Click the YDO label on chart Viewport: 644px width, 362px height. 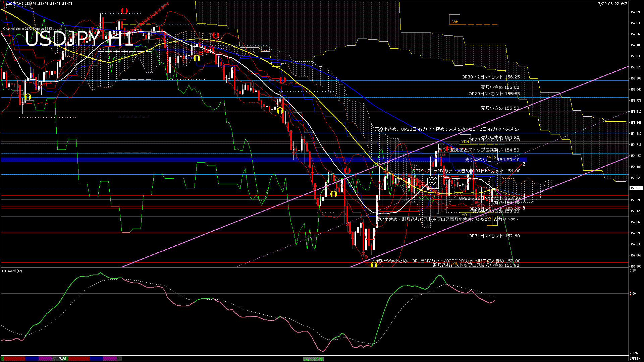(433, 179)
